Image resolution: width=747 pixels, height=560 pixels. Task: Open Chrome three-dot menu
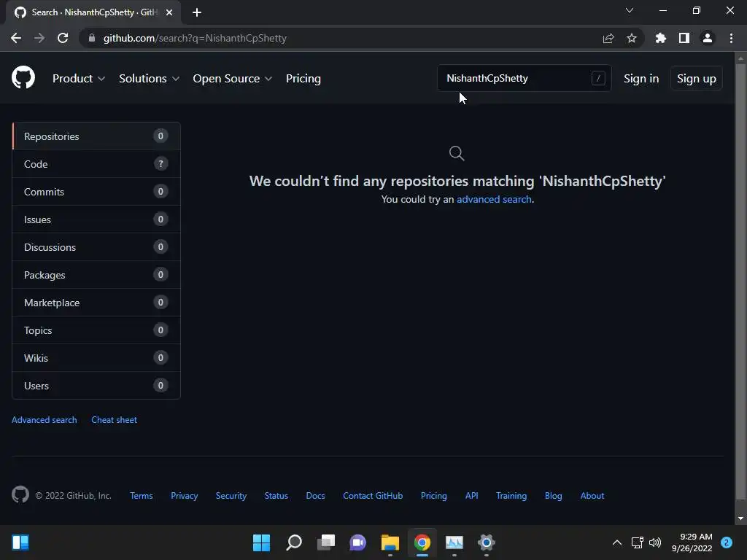(x=731, y=38)
